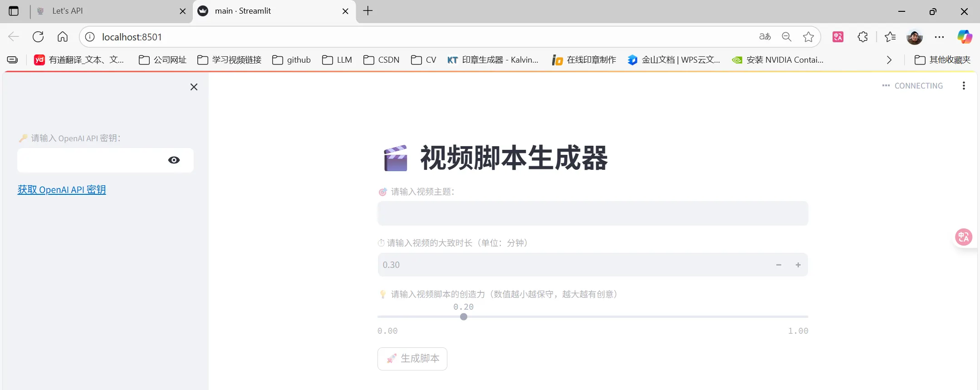This screenshot has width=980, height=390.
Task: Click the slider minimum value 0.00
Action: [x=387, y=331]
